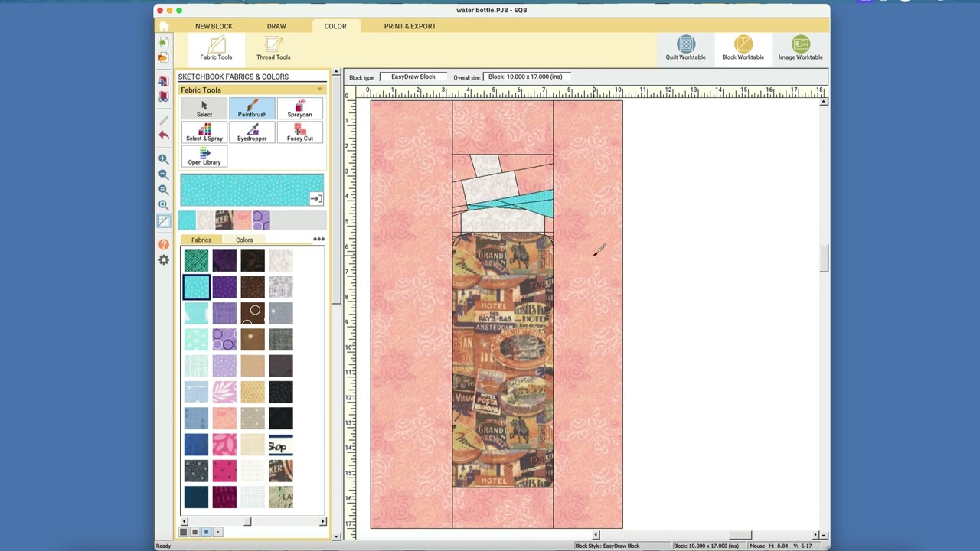Click the Zoom In magnifier
The width and height of the screenshot is (980, 551).
(163, 159)
